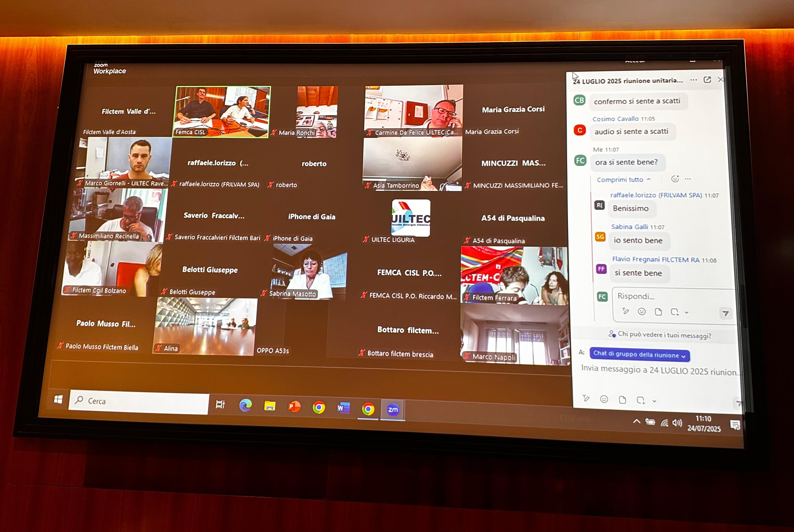
Task: Open the chat panel more options menu
Action: tap(694, 80)
